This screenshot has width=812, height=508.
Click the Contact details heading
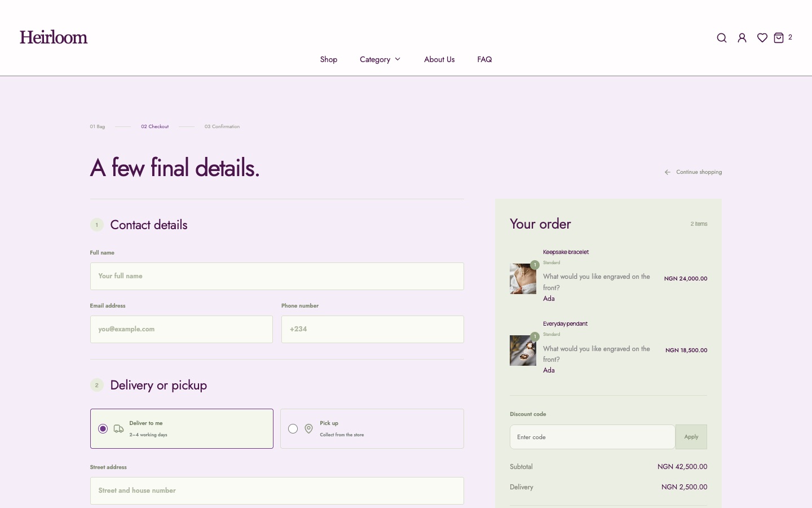pyautogui.click(x=149, y=225)
